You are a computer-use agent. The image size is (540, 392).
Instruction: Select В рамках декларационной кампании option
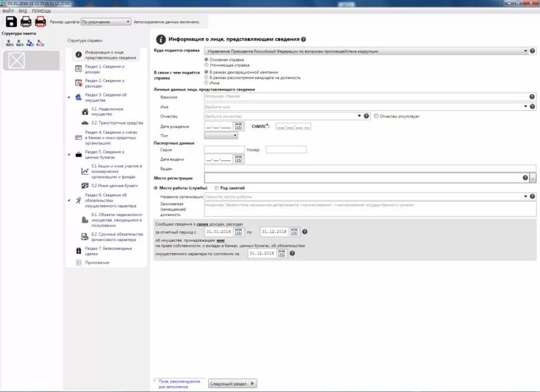[206, 72]
